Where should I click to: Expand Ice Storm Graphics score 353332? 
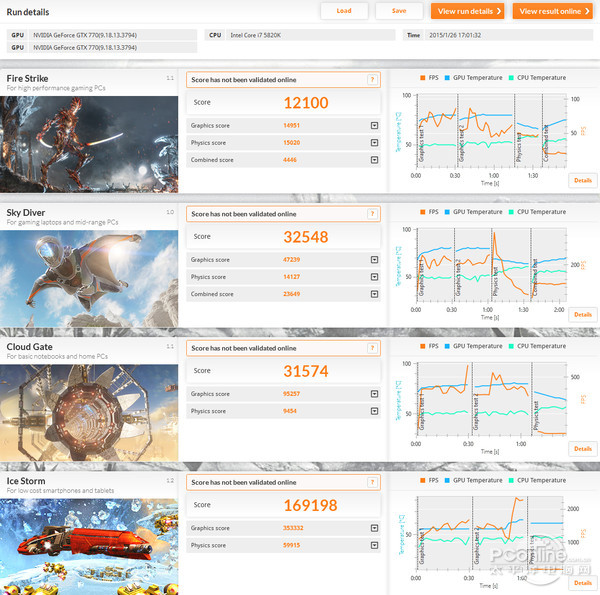pos(374,528)
